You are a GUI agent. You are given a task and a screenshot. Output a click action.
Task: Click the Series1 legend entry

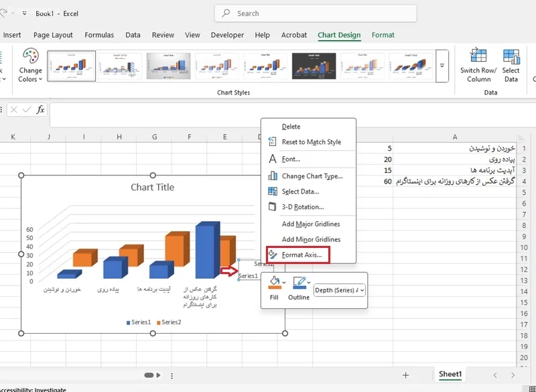(x=139, y=322)
